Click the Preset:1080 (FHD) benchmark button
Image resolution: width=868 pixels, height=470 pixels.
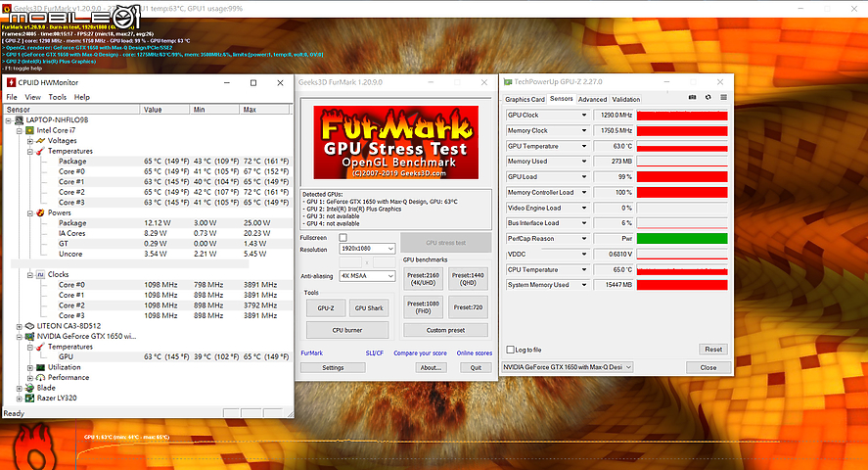coord(423,307)
